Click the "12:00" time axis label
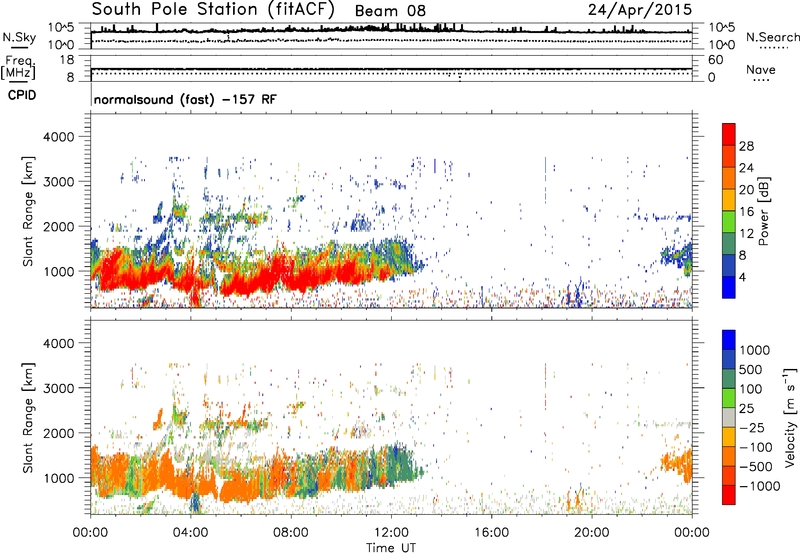Viewport: 800px width, 554px height. (x=391, y=533)
